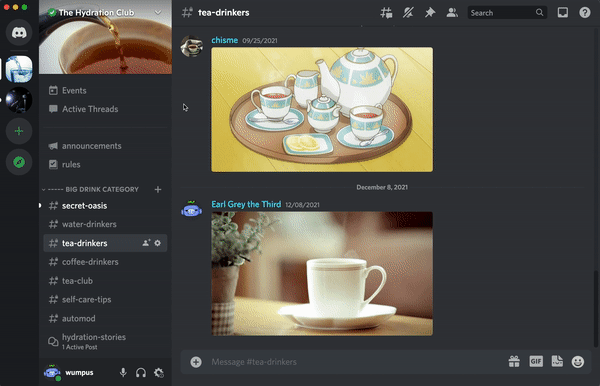Edit tea-drinkers channel gear icon

point(158,243)
